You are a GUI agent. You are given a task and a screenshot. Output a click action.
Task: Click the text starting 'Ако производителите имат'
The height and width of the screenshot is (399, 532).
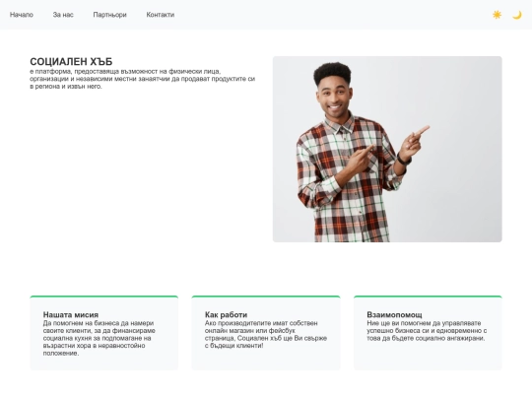coord(266,334)
